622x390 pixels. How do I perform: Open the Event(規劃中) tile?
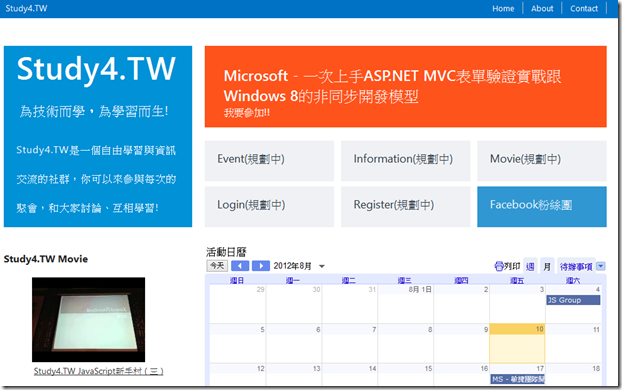[x=269, y=161]
